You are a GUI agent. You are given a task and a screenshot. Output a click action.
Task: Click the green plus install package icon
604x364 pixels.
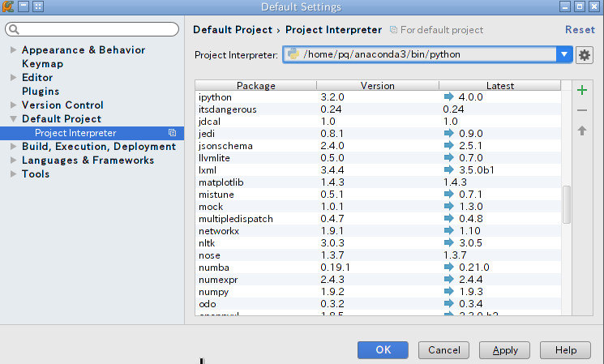tap(582, 90)
